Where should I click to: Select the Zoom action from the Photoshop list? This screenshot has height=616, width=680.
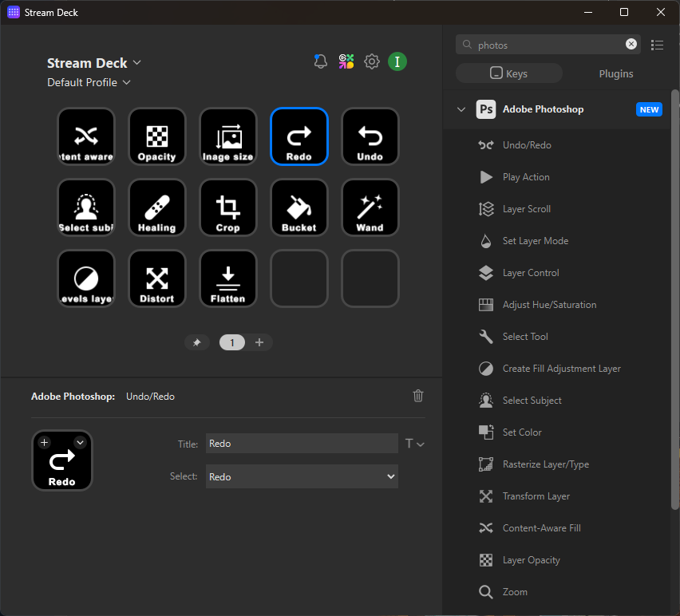(x=515, y=591)
